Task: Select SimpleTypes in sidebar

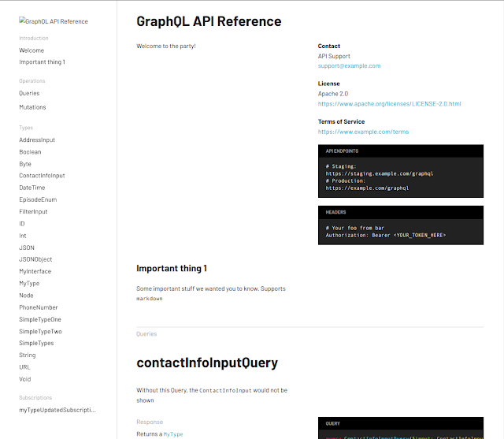Action: (36, 343)
